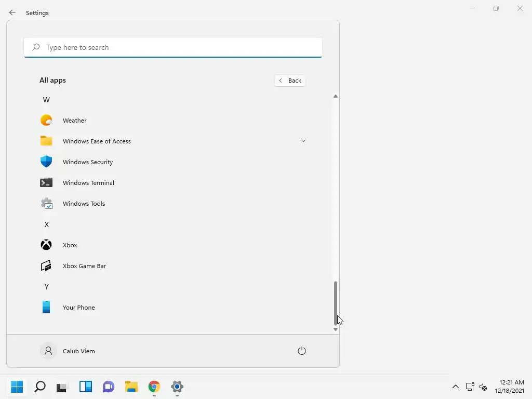The width and height of the screenshot is (532, 399).
Task: Select the Windows Tools text label
Action: tap(84, 204)
